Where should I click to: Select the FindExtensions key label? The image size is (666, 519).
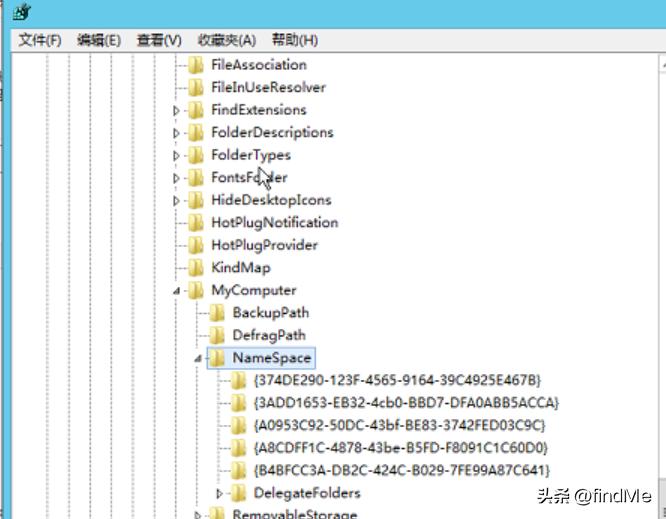pos(259,110)
